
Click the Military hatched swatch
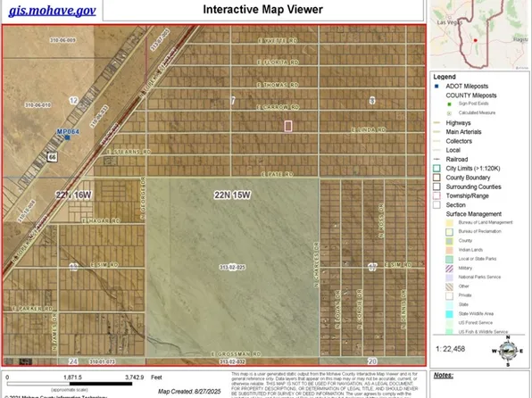449,269
